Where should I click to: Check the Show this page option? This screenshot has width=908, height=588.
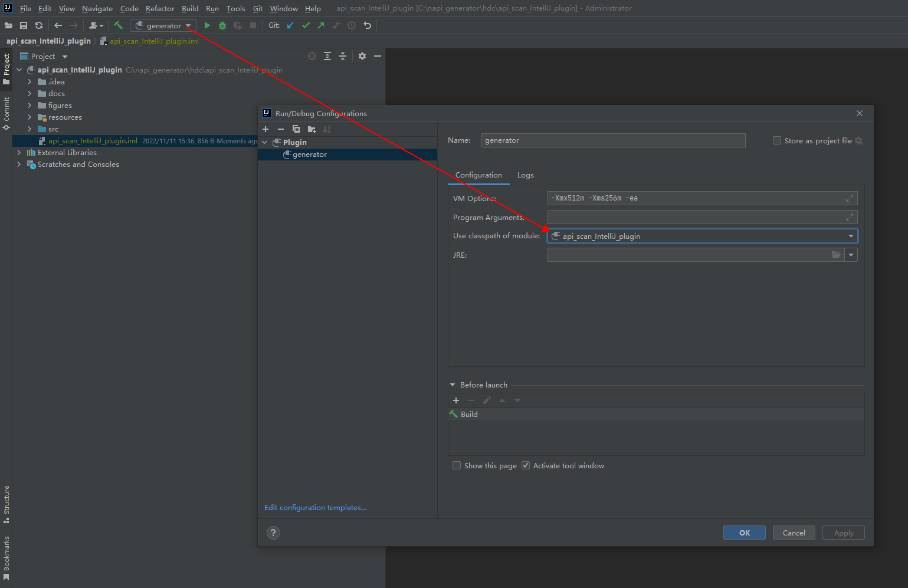point(457,465)
